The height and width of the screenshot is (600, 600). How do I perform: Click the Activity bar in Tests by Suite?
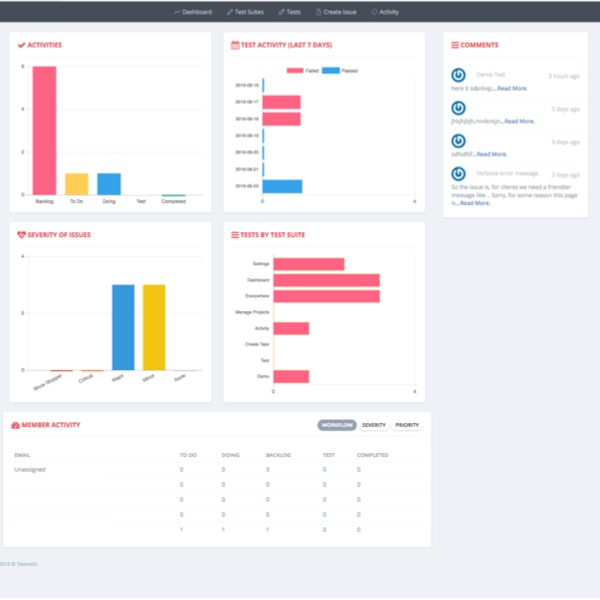291,328
